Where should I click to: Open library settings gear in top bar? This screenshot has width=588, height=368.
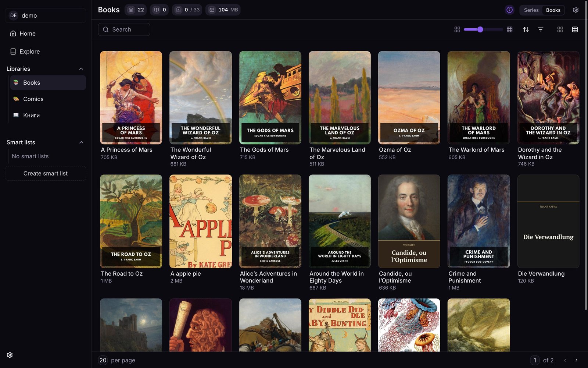point(576,10)
